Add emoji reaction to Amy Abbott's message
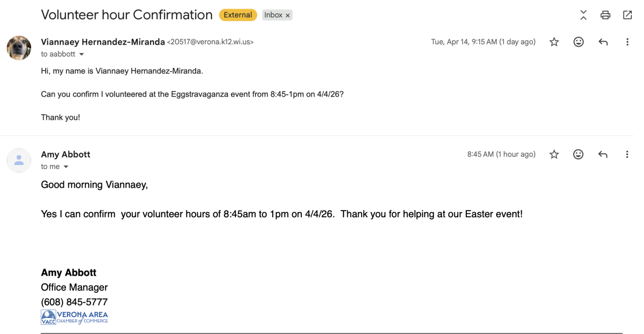This screenshot has height=334, width=644. (579, 154)
